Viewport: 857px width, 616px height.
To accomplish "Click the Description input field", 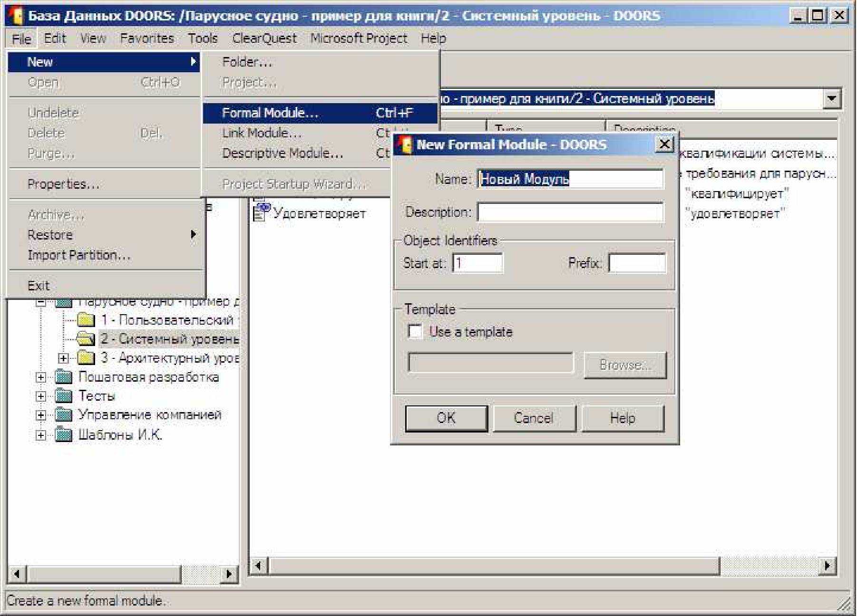I will [570, 212].
